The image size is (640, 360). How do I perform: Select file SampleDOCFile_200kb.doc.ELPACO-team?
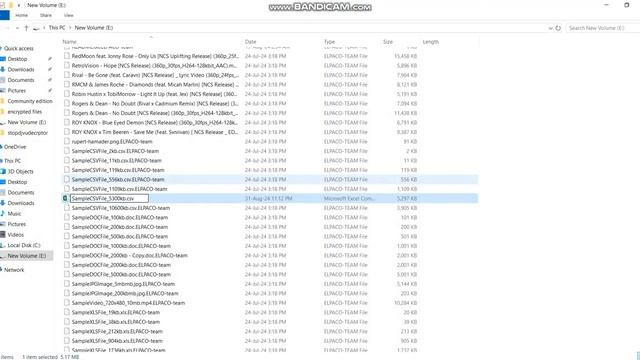[120, 227]
